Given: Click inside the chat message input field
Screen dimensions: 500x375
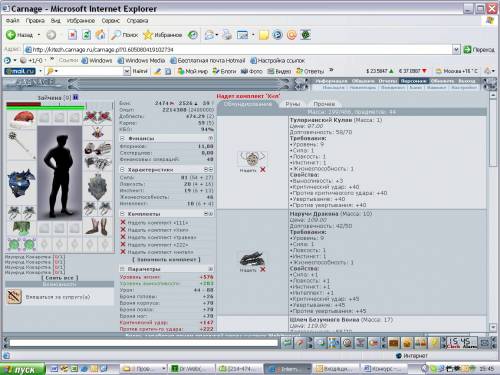Looking at the screenshot, I should click(144, 343).
